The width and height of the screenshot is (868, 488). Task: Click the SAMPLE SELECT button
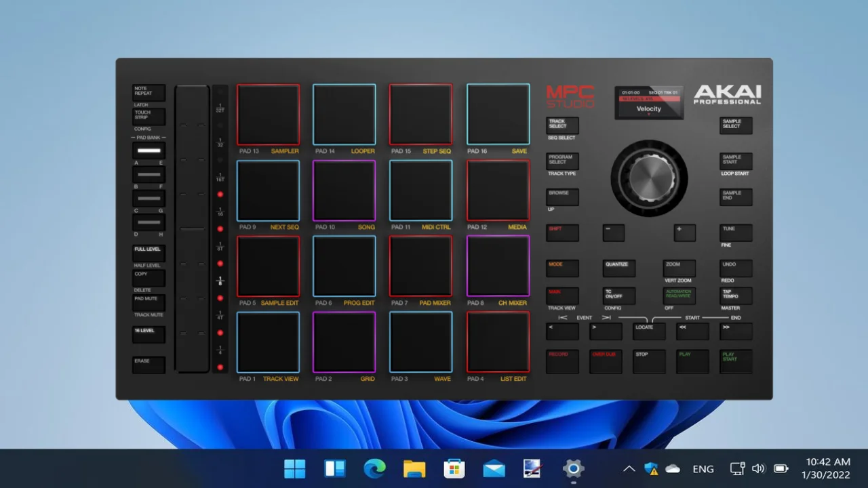(736, 125)
